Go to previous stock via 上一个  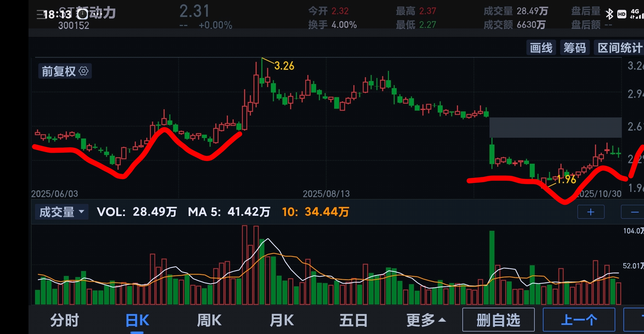(x=579, y=319)
